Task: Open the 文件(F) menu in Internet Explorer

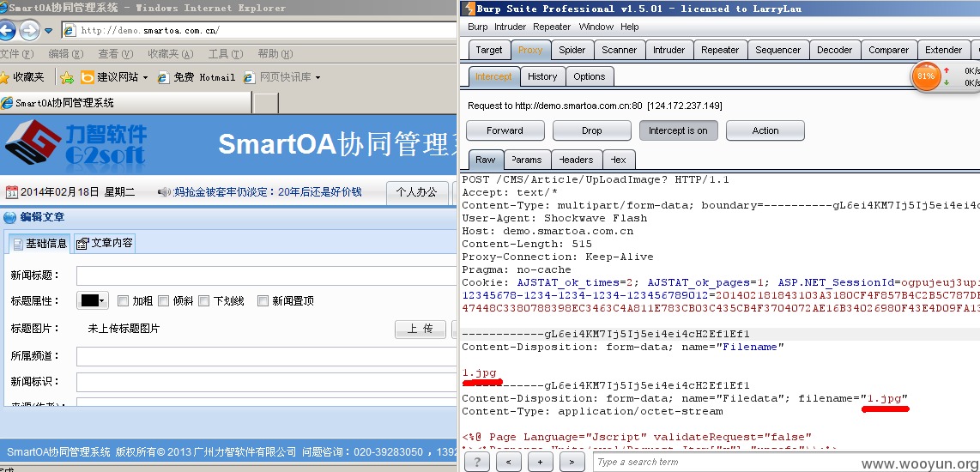Action: [16, 54]
